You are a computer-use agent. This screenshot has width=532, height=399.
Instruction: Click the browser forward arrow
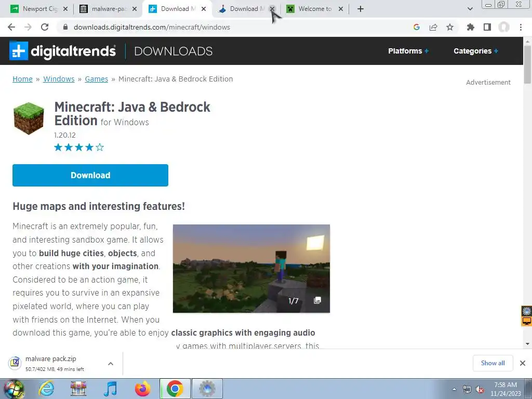click(28, 27)
